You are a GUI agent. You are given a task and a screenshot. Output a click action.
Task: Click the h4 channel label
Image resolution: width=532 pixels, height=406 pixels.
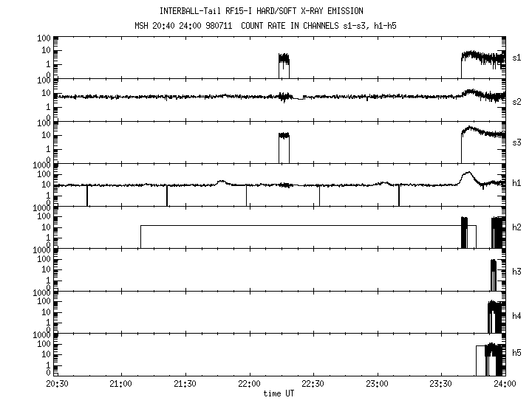(516, 316)
